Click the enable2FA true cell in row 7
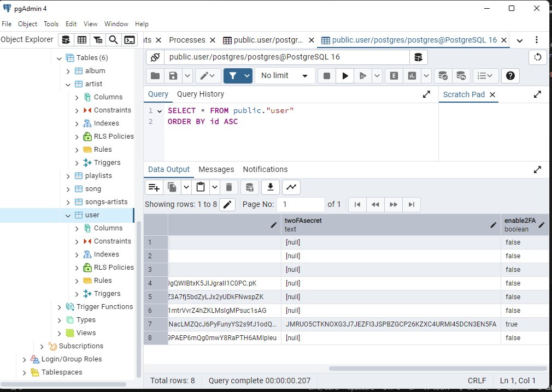Image resolution: width=552 pixels, height=392 pixels. 525,324
